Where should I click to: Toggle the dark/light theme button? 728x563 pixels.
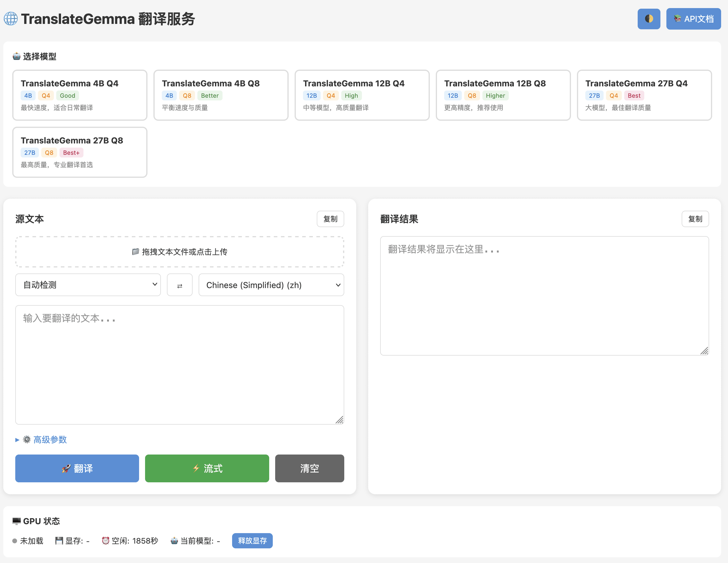(649, 19)
